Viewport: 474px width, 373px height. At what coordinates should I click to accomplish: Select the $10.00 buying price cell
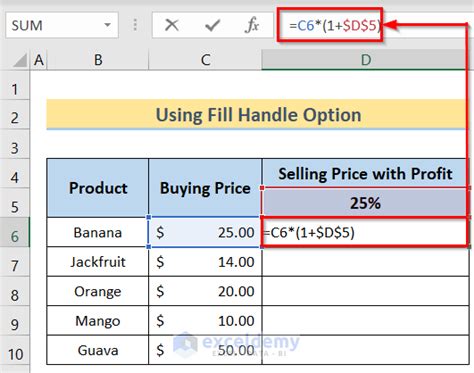(205, 321)
